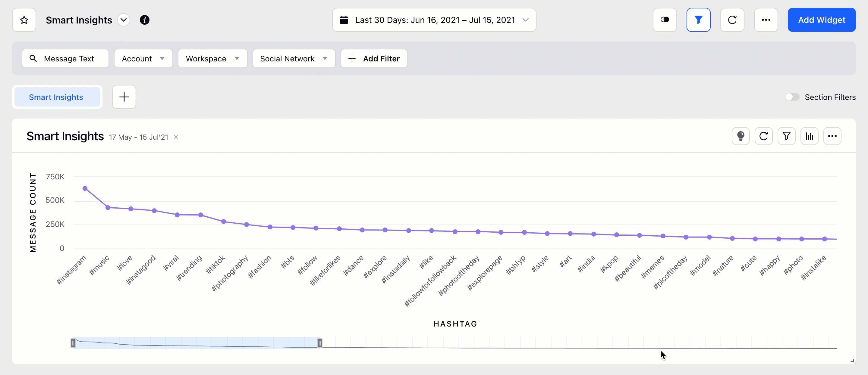This screenshot has width=868, height=375.
Task: Click the Add Widget button
Action: 822,20
